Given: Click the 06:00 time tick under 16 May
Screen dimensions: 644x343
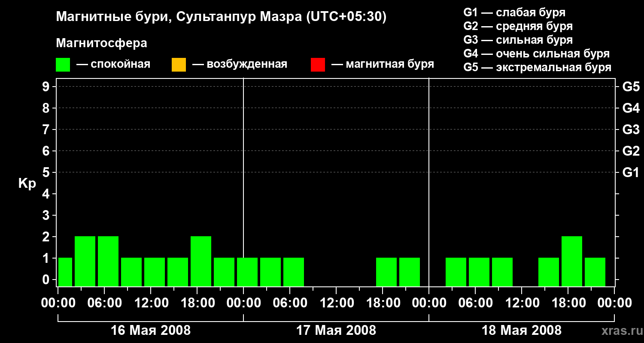Looking at the screenshot, I should 104,303.
